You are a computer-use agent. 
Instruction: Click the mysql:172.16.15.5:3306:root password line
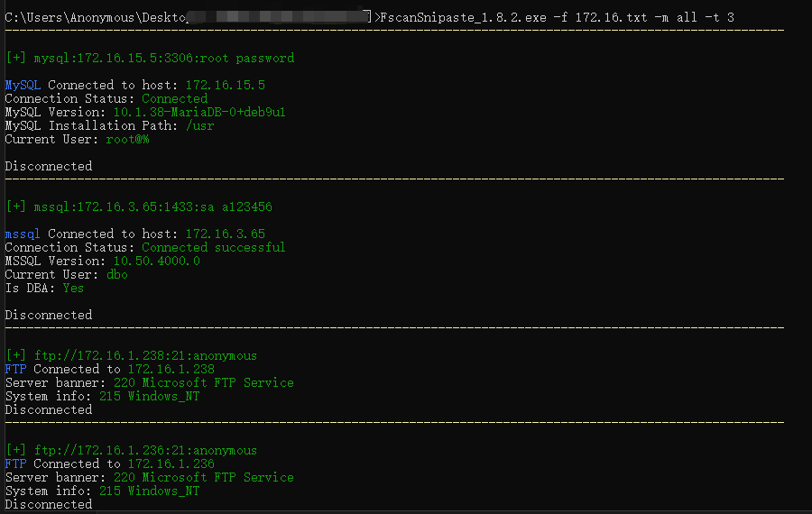[x=150, y=58]
